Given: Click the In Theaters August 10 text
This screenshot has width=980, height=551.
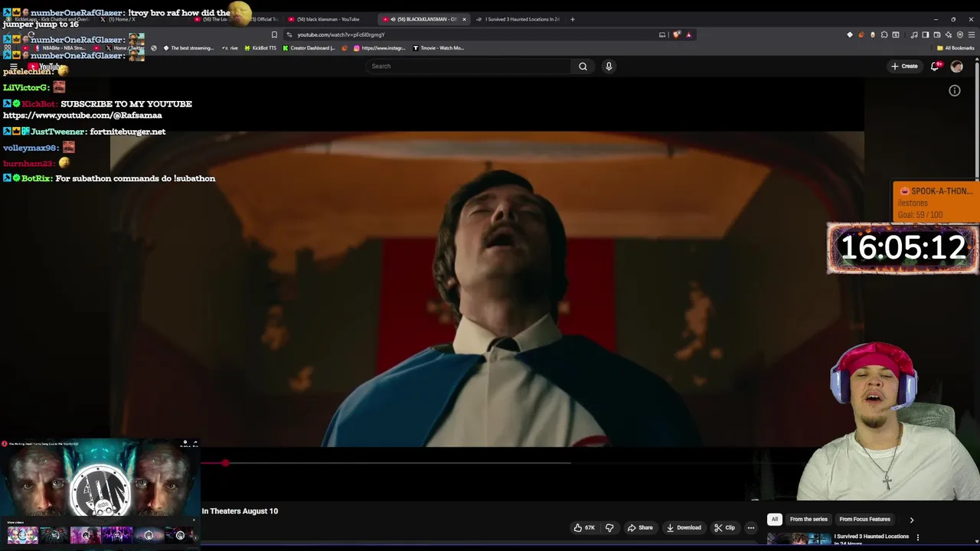Looking at the screenshot, I should point(240,511).
